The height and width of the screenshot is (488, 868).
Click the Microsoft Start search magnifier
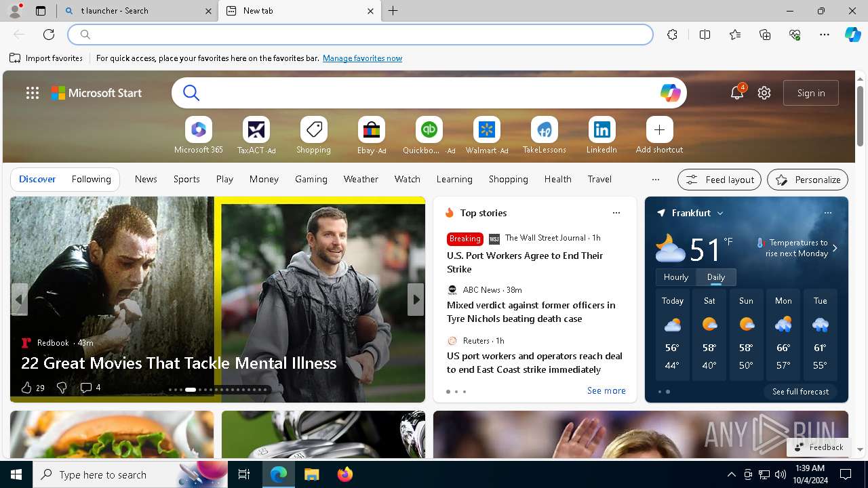coord(191,93)
